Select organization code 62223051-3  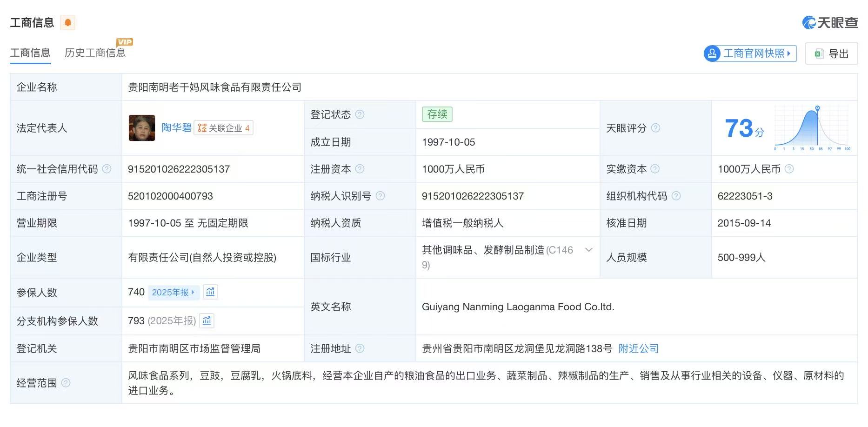[745, 196]
